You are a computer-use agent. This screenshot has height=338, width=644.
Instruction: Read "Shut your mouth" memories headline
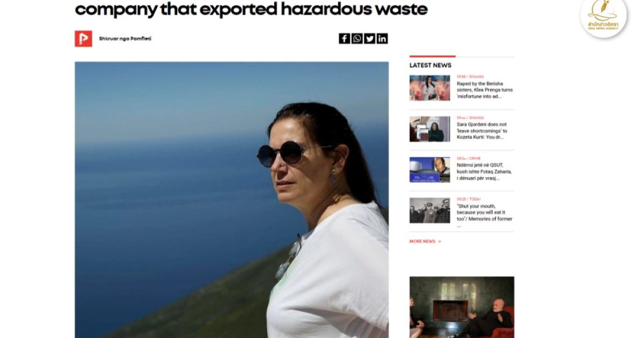click(485, 216)
